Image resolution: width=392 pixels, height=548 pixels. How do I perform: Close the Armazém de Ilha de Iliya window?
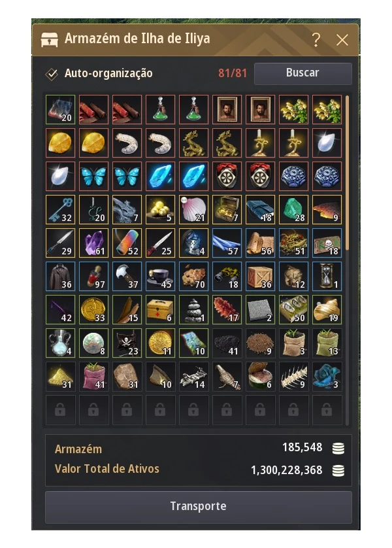click(x=342, y=40)
